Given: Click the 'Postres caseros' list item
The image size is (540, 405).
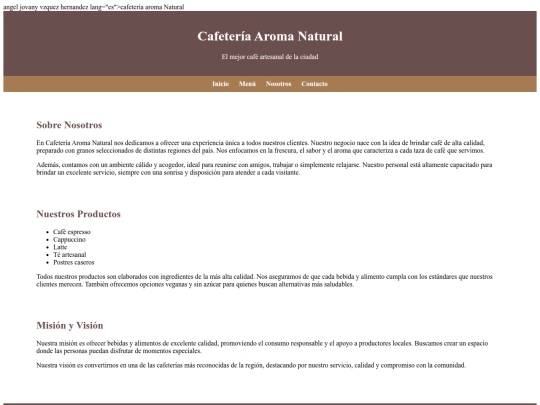Looking at the screenshot, I should pos(74,262).
